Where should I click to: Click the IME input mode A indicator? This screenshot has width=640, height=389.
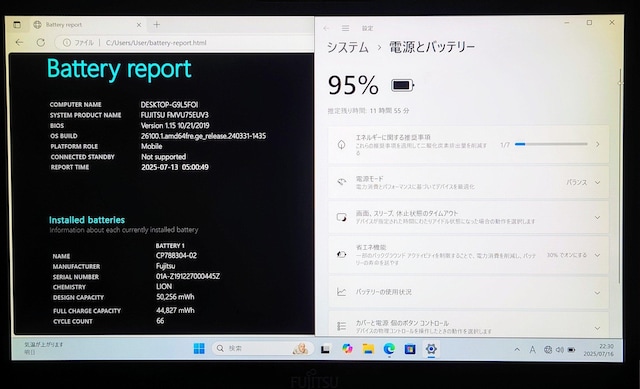pyautogui.click(x=532, y=350)
